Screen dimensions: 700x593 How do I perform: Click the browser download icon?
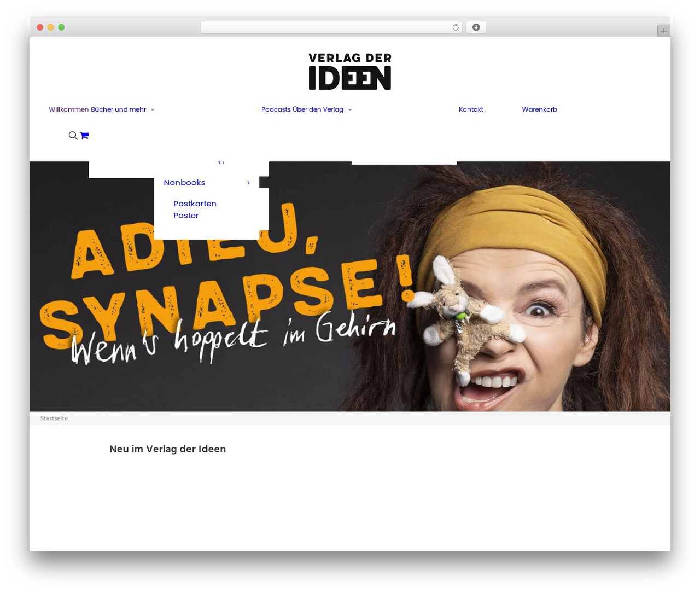pos(476,27)
